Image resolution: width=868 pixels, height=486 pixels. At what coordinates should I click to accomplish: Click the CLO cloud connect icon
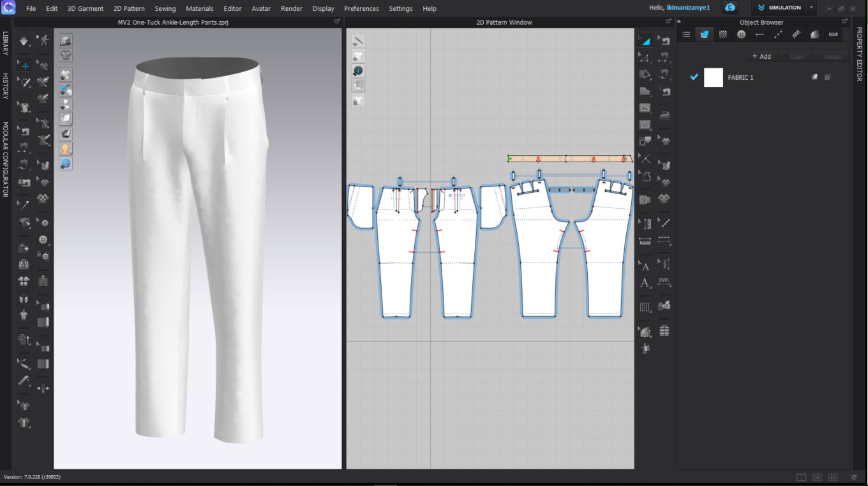(x=730, y=8)
